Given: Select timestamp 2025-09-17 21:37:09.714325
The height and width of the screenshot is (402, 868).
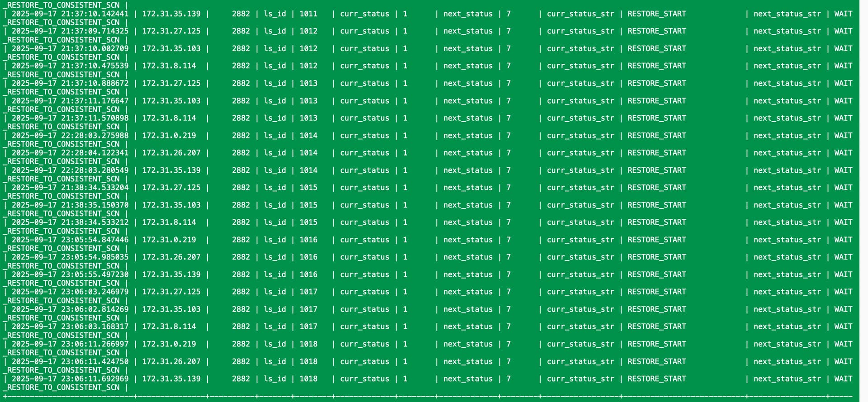Looking at the screenshot, I should click(70, 31).
